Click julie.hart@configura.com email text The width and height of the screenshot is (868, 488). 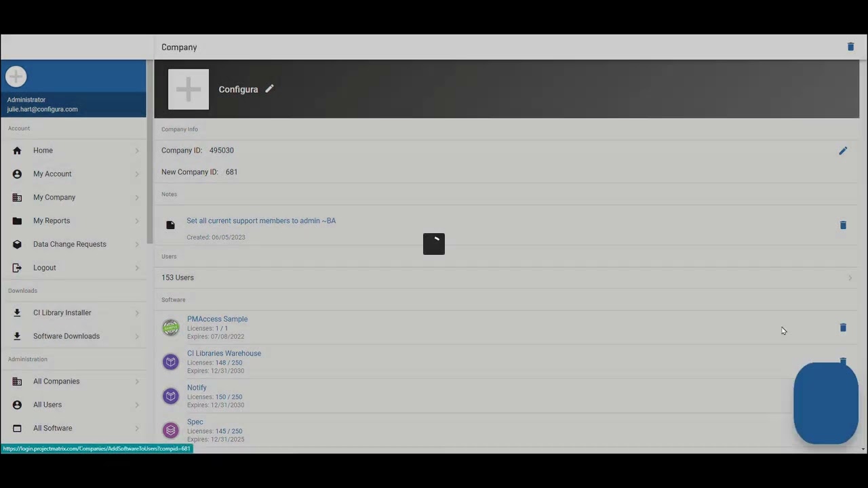(x=42, y=109)
